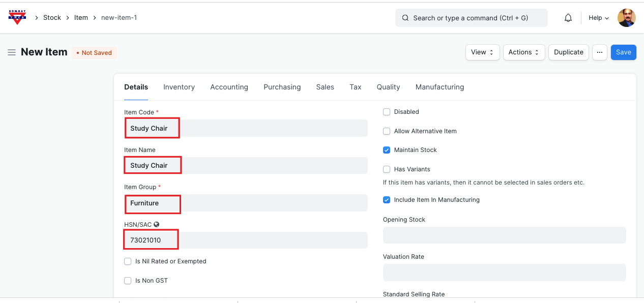Open the notifications bell icon
Screen dimensions: 644x303
(568, 18)
